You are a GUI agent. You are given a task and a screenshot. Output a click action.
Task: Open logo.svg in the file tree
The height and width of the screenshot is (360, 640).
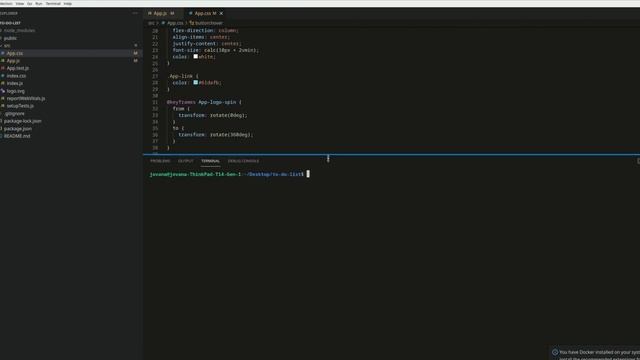coord(16,91)
